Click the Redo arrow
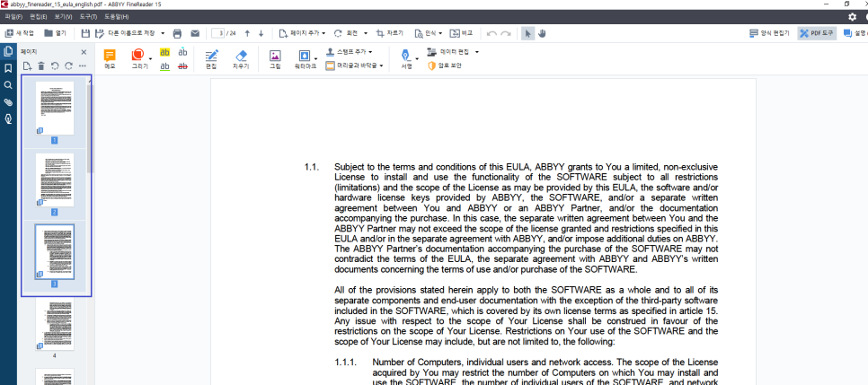Viewport: 868px width, 385px height. (x=505, y=34)
